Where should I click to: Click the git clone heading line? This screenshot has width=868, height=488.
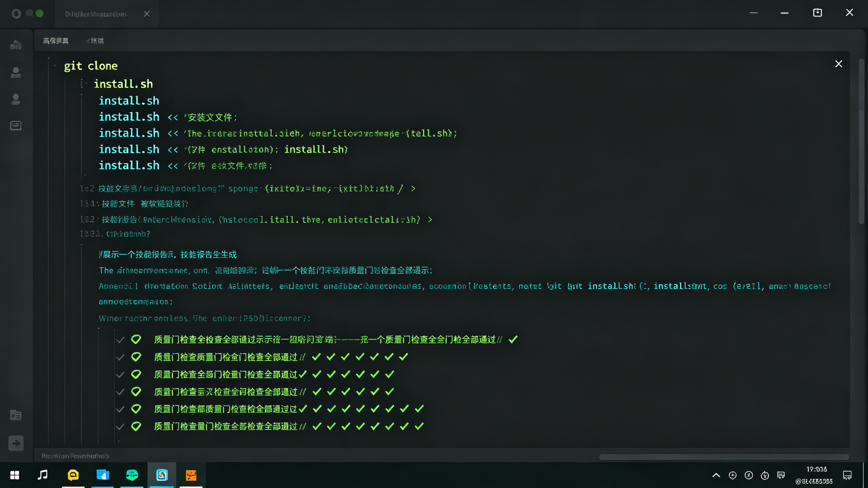tap(91, 66)
